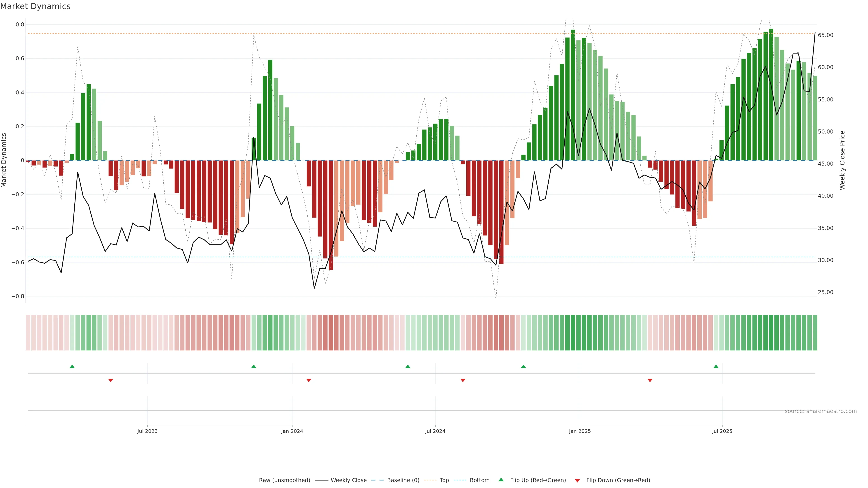Click the flip-up marker just before Jul 2025

pos(716,366)
